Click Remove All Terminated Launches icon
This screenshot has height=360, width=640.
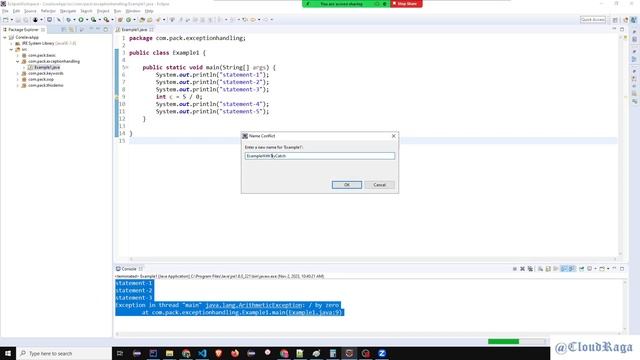click(x=530, y=269)
